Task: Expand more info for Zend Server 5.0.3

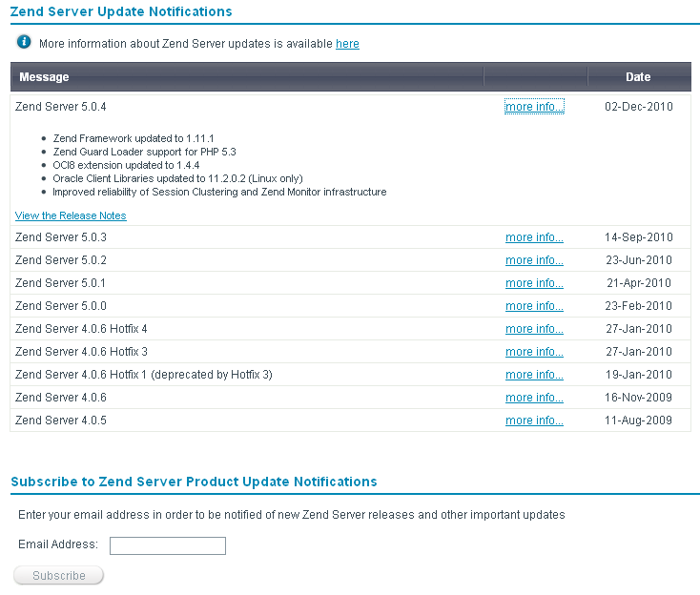Action: [534, 237]
